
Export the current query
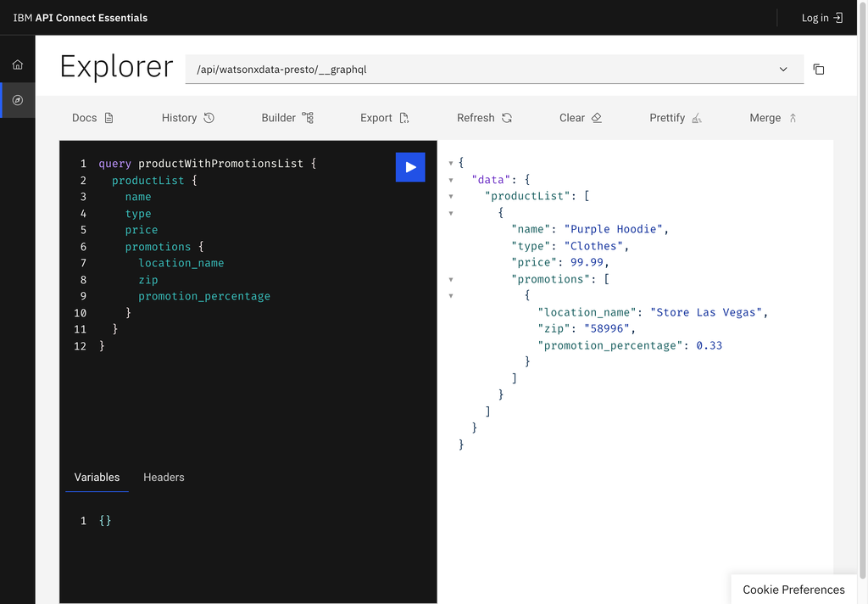coord(383,118)
